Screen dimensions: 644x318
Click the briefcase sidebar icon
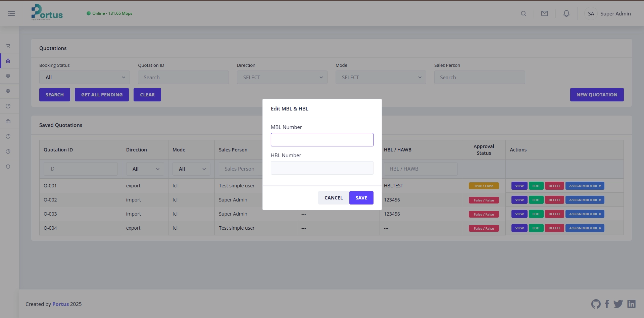pyautogui.click(x=8, y=121)
